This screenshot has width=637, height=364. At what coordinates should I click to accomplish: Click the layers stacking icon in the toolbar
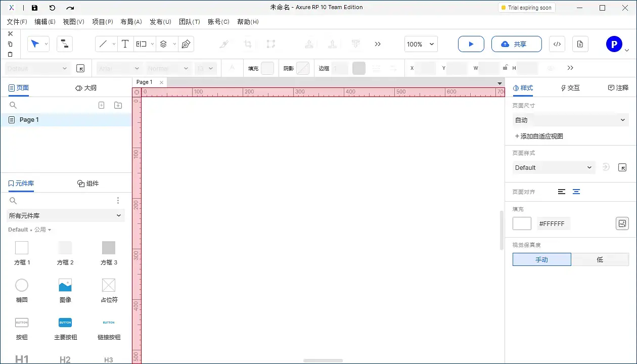(x=163, y=44)
